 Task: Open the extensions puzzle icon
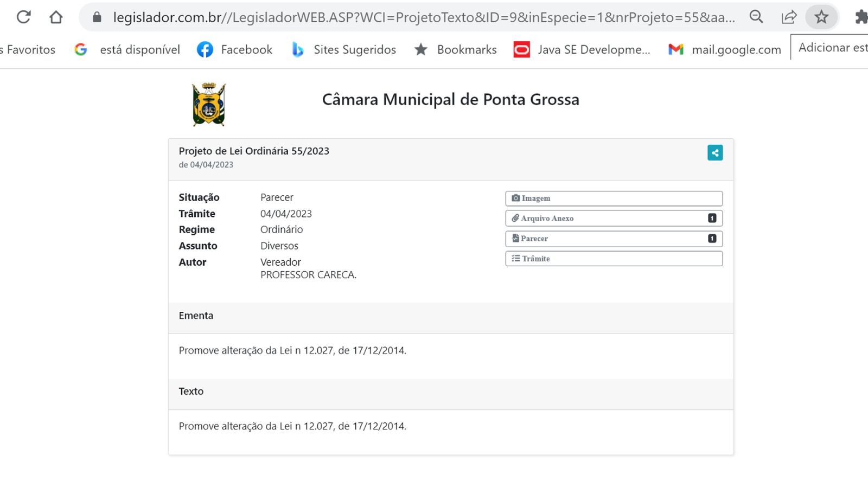point(860,17)
